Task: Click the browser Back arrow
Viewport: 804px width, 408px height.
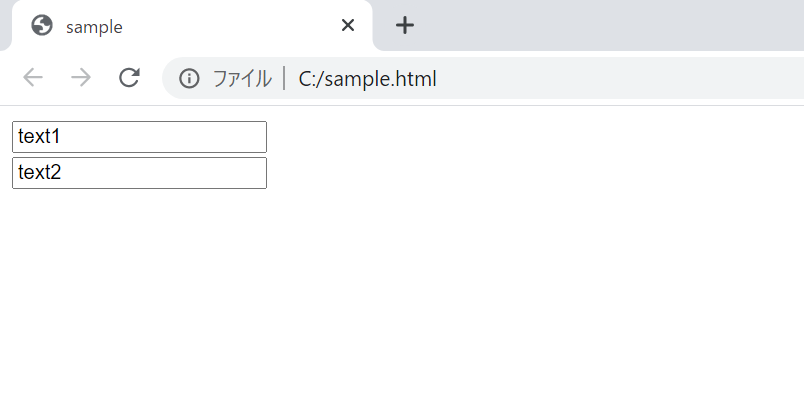Action: click(33, 78)
